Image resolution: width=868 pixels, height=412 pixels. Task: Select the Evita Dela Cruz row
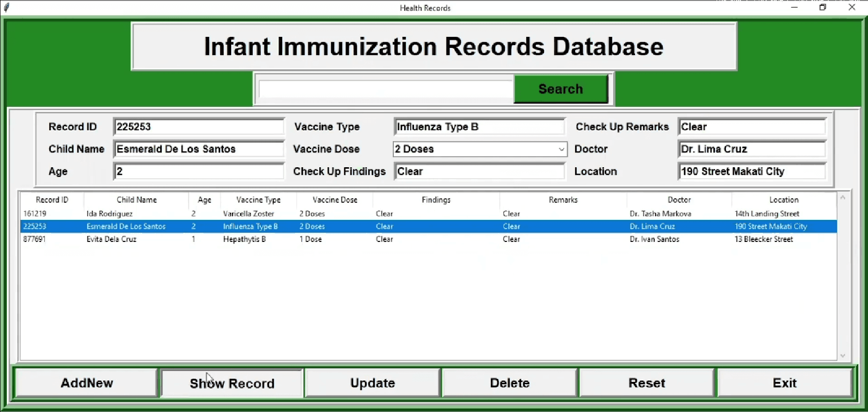point(111,239)
